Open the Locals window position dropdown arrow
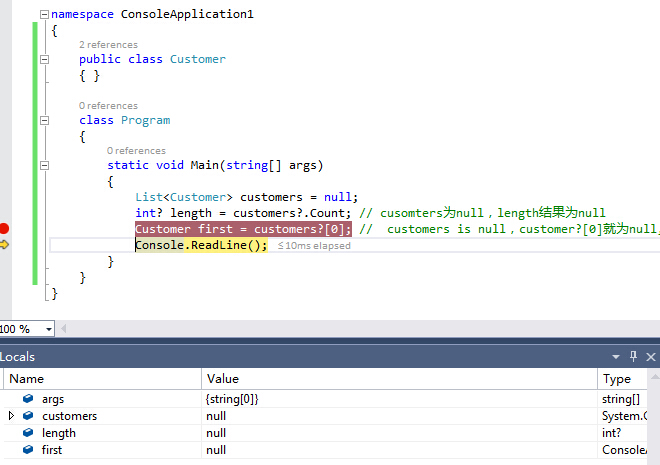Viewport: 660px width, 465px height. 616,357
